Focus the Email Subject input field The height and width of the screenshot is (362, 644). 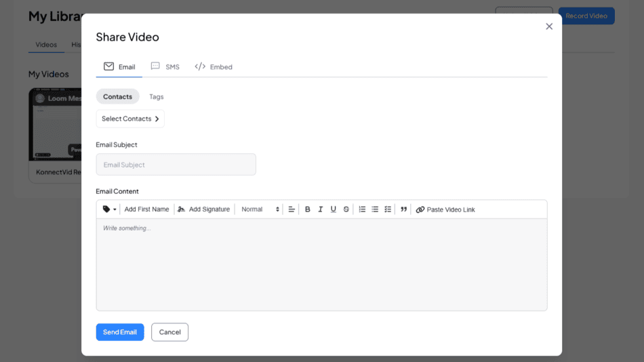(176, 164)
